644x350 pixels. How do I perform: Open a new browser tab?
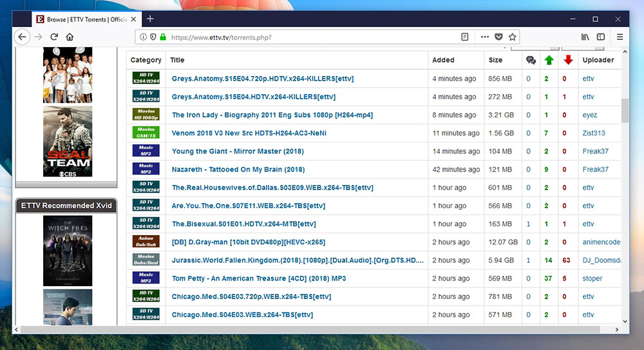(150, 19)
